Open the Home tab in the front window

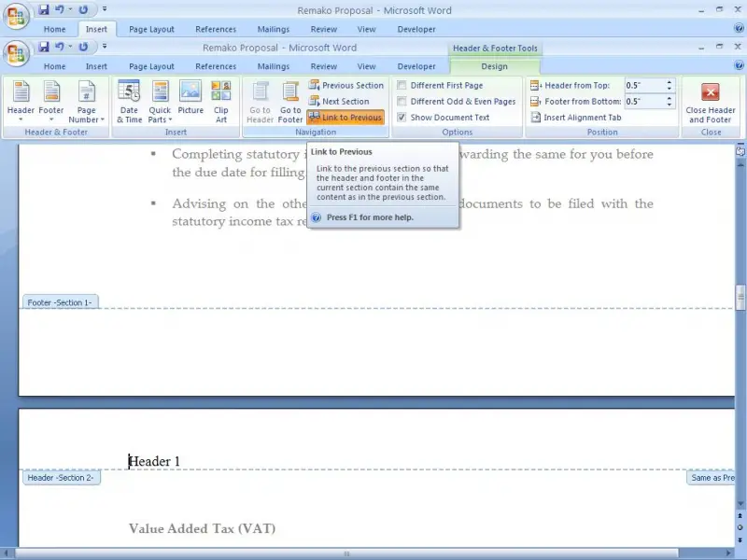pyautogui.click(x=55, y=66)
